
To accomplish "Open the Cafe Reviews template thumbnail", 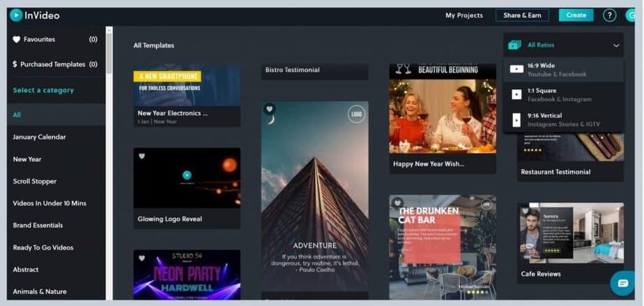I will (x=571, y=233).
